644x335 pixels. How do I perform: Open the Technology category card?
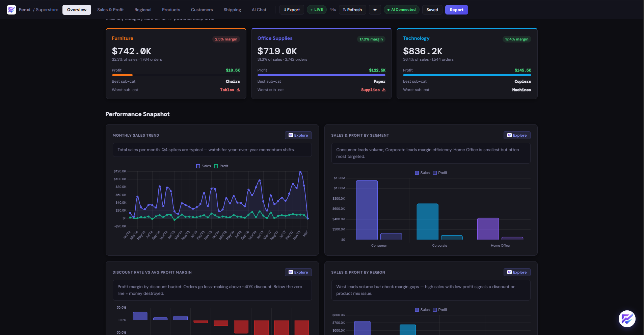coord(467,63)
